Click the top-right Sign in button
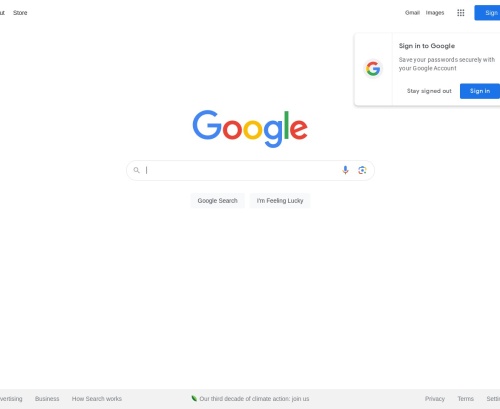Viewport: 500px width, 409px height. point(487,13)
